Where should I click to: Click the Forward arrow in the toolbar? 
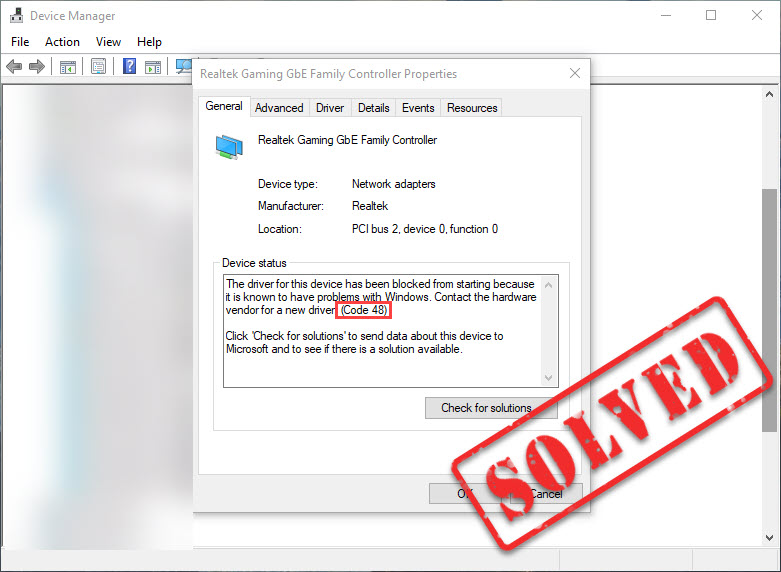coord(37,67)
